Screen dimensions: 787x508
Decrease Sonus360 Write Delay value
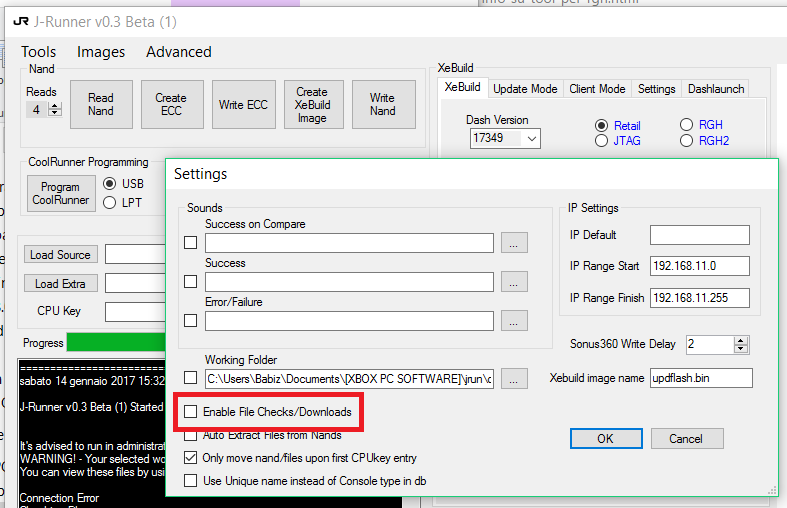741,348
